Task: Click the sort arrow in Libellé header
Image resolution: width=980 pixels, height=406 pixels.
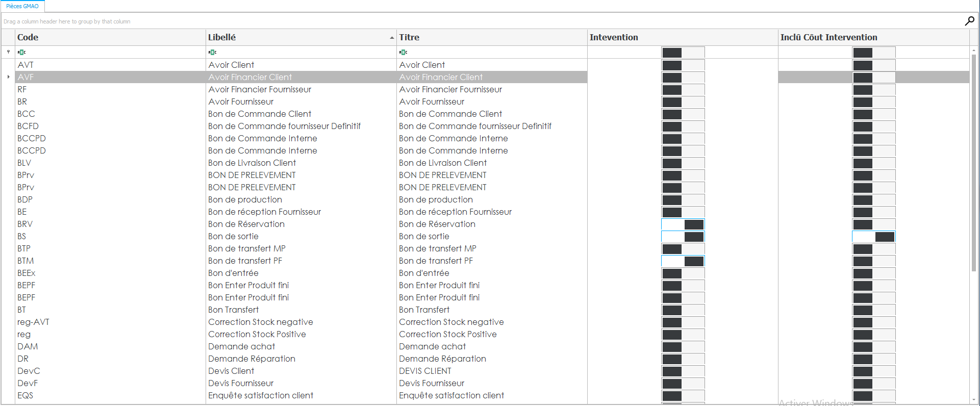Action: pyautogui.click(x=392, y=38)
